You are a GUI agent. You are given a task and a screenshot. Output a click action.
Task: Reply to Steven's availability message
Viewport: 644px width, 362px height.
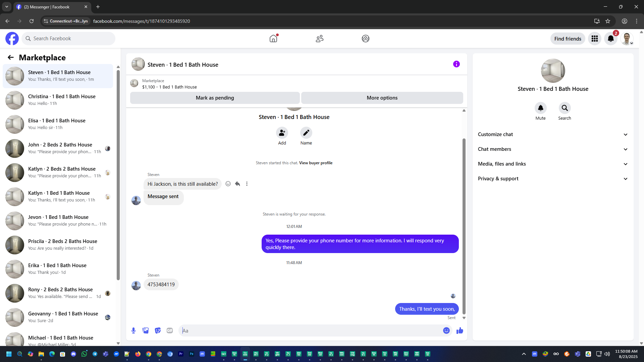(x=237, y=184)
